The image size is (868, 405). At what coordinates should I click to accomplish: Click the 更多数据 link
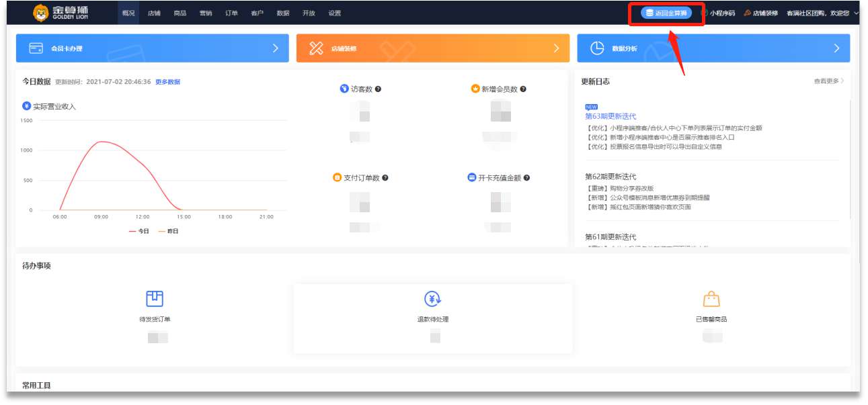point(167,82)
